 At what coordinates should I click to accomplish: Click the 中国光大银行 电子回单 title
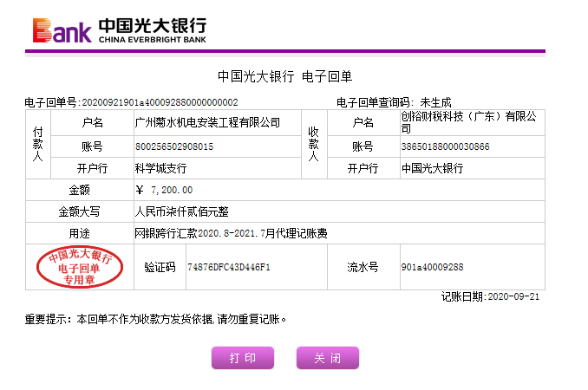pyautogui.click(x=285, y=76)
